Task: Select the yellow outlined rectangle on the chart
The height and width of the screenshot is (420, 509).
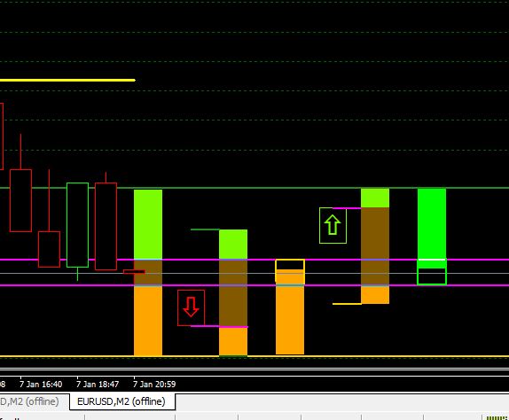Action: pyautogui.click(x=290, y=271)
